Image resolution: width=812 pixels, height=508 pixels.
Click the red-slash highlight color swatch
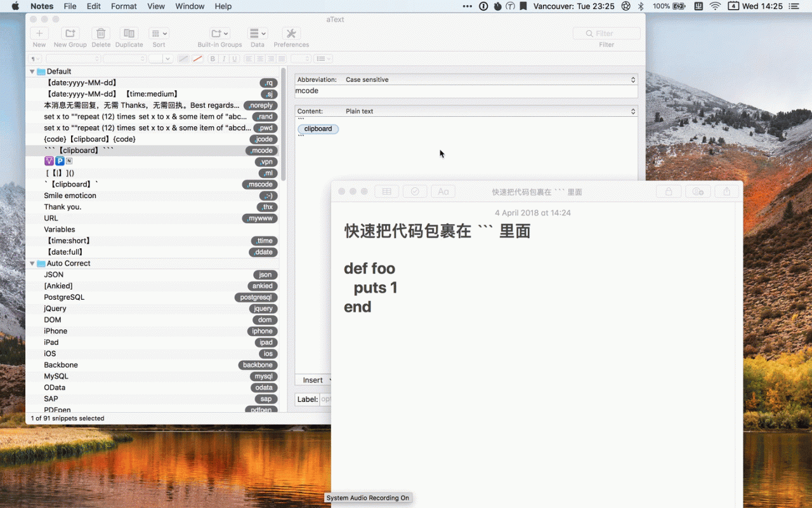[x=197, y=59]
